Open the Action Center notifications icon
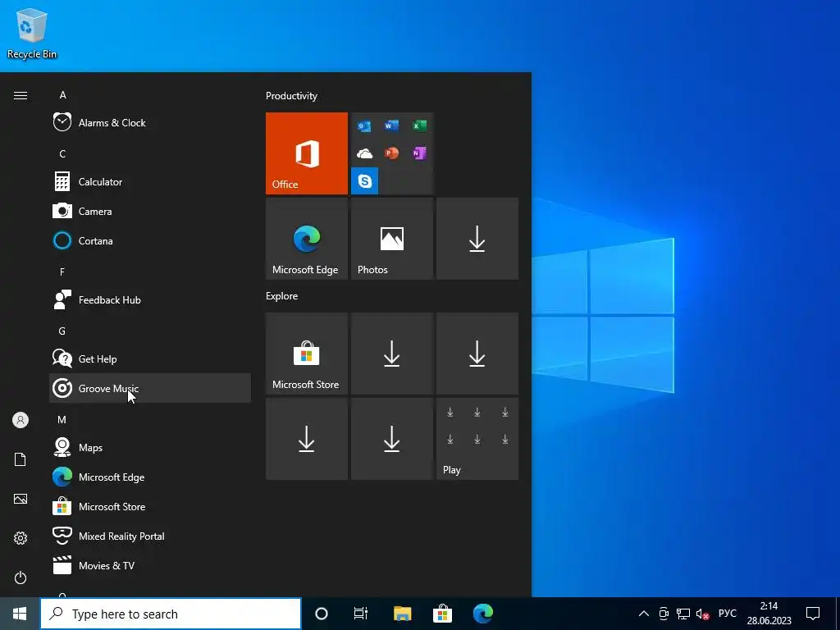 click(813, 614)
